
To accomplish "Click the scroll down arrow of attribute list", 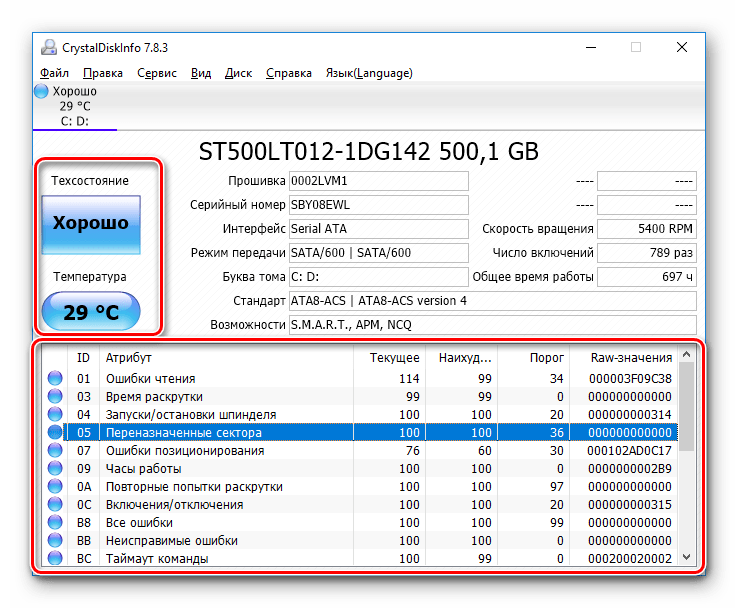I will (686, 557).
